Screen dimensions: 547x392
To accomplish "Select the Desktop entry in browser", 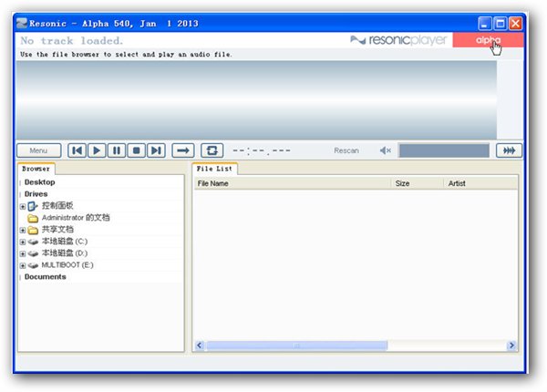I will pyautogui.click(x=40, y=182).
